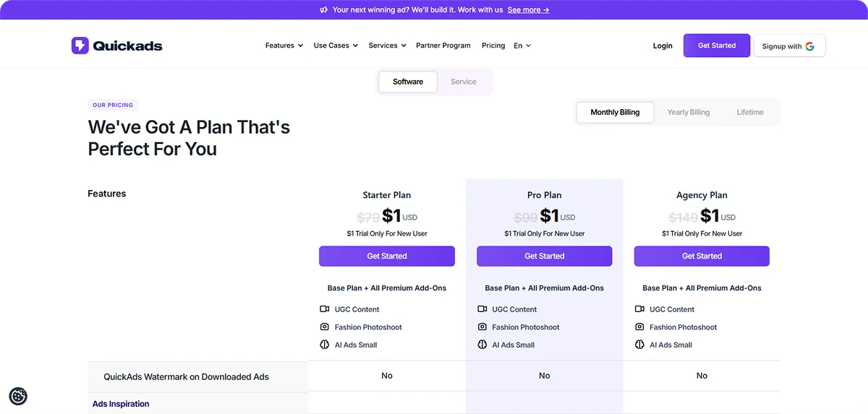This screenshot has height=414, width=868.
Task: Select Yearly Billing option
Action: point(689,112)
